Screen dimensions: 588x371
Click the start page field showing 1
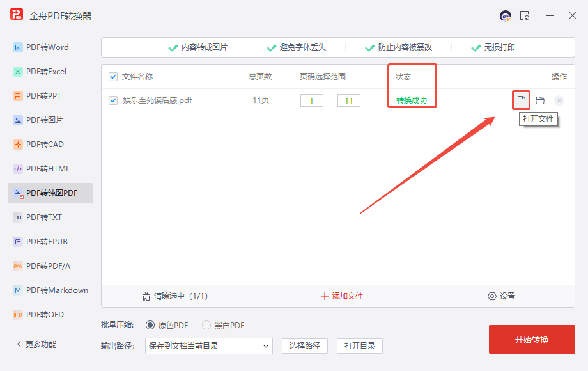pos(312,100)
